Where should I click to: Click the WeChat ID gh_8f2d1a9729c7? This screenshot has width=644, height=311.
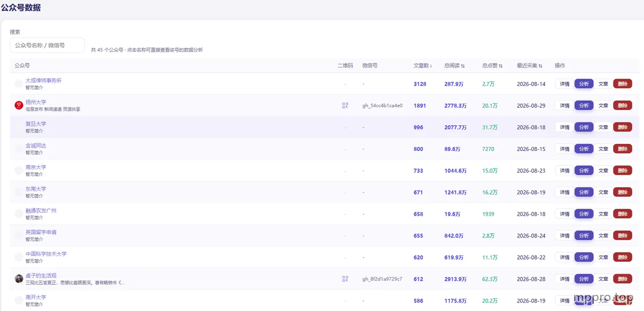pyautogui.click(x=382, y=279)
